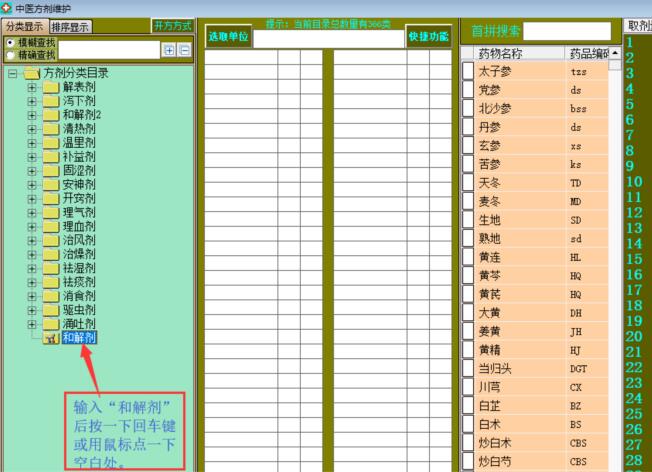Click the root folder icon of 方剂分类目录
This screenshot has height=472, width=652.
pyautogui.click(x=31, y=73)
